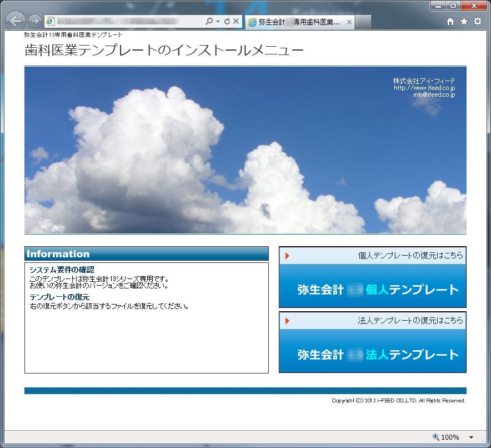491x448 pixels.
Task: Open the zoom level dropdown arrow
Action: (472, 437)
